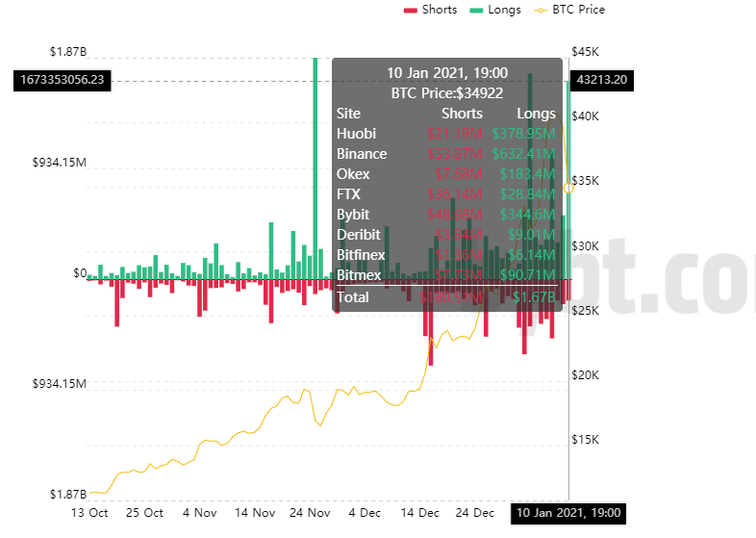
Task: Click the Okex row in tooltip
Action: pyautogui.click(x=446, y=174)
